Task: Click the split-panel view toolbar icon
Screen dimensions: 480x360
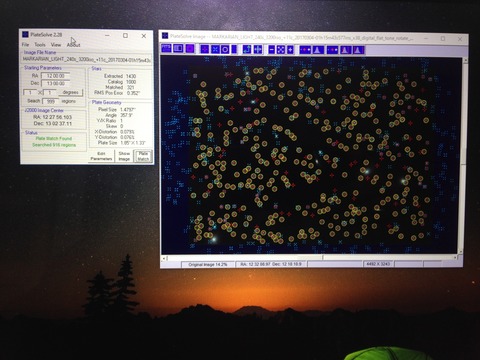Action: pyautogui.click(x=178, y=48)
